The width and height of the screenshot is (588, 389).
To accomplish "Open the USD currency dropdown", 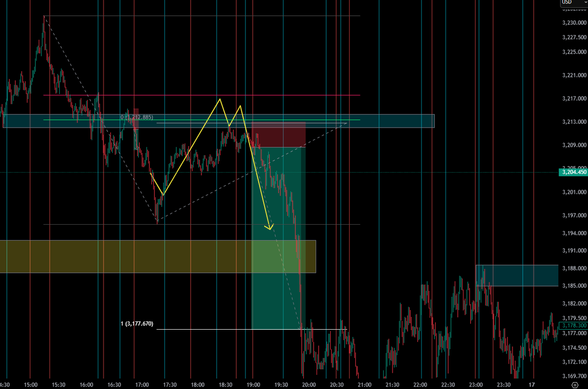I will tap(574, 3).
